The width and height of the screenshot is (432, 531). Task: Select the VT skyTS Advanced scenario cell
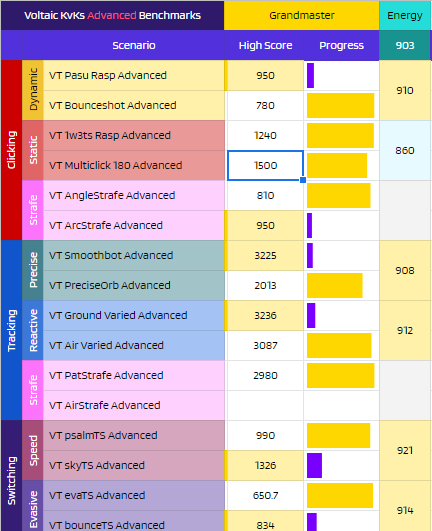tap(134, 465)
